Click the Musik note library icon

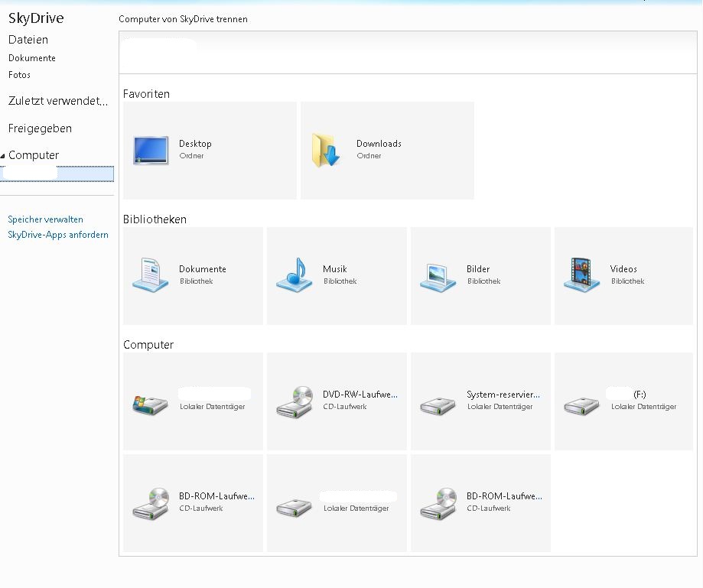[294, 275]
